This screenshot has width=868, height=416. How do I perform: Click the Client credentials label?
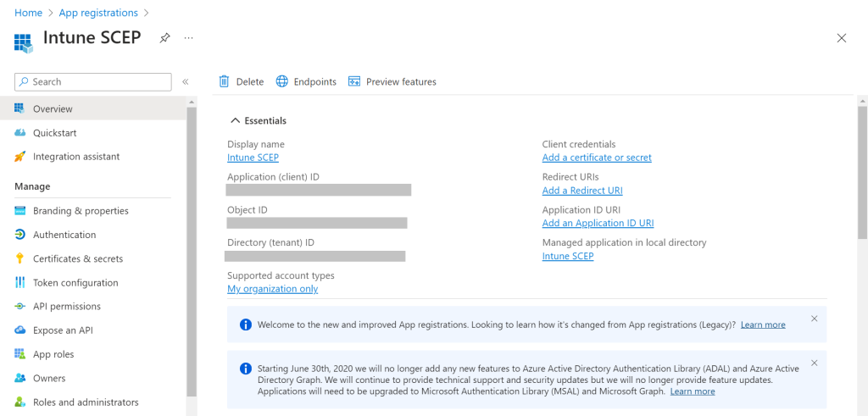[x=579, y=144]
